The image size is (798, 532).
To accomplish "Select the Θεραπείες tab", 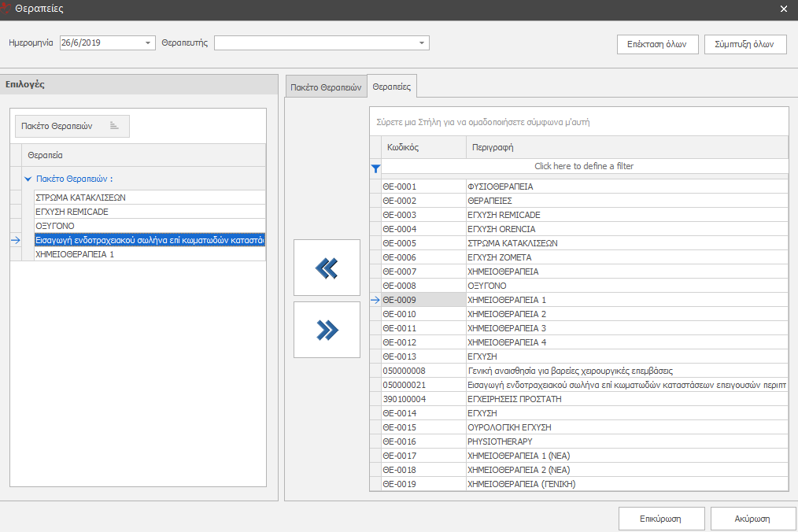I will (392, 87).
